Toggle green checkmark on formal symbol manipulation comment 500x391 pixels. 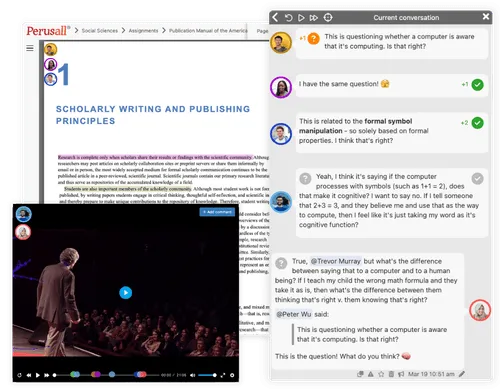(x=477, y=123)
